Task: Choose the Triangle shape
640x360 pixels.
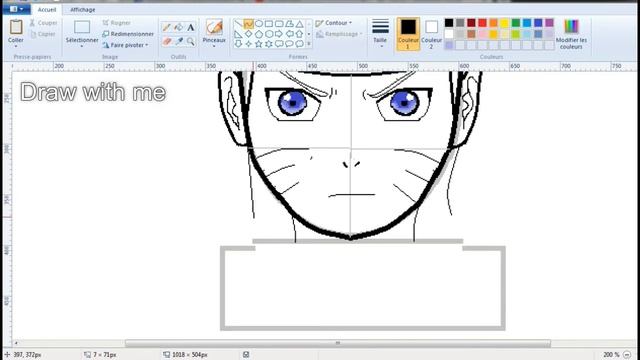Action: [x=299, y=24]
